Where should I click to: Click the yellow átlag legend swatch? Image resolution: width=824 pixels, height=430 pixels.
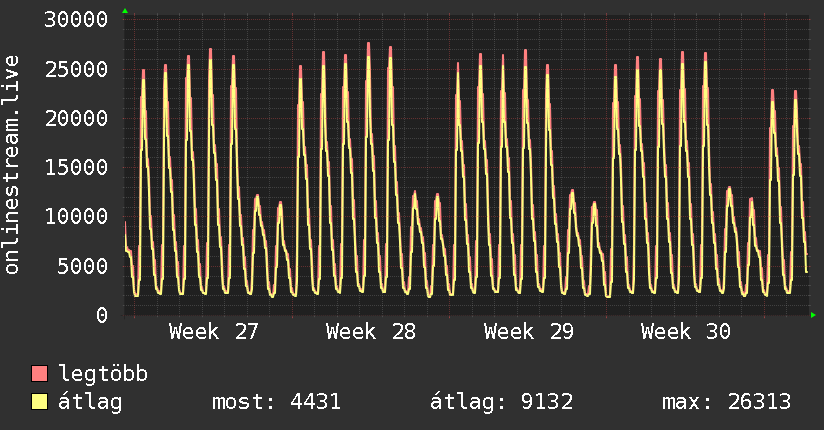[39, 402]
